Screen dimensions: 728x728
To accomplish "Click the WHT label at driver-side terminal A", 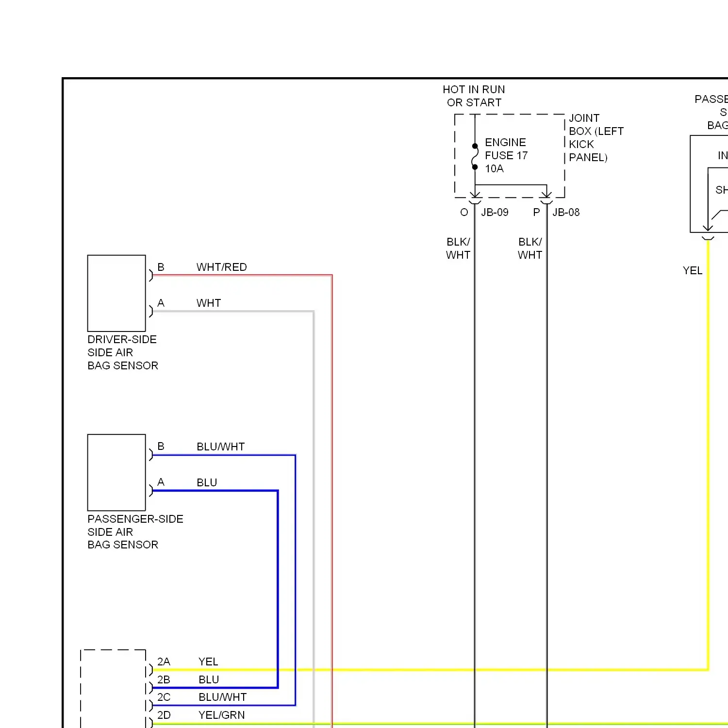I will (x=209, y=303).
